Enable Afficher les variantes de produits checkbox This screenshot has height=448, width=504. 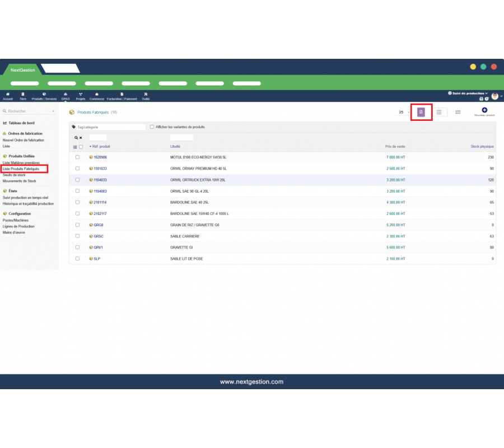point(152,127)
